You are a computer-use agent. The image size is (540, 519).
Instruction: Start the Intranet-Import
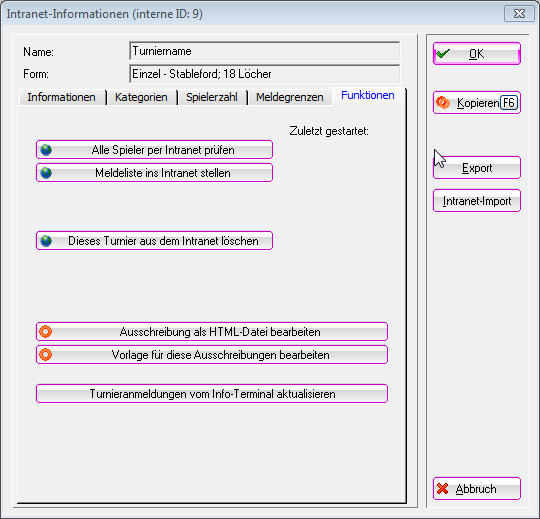[477, 200]
